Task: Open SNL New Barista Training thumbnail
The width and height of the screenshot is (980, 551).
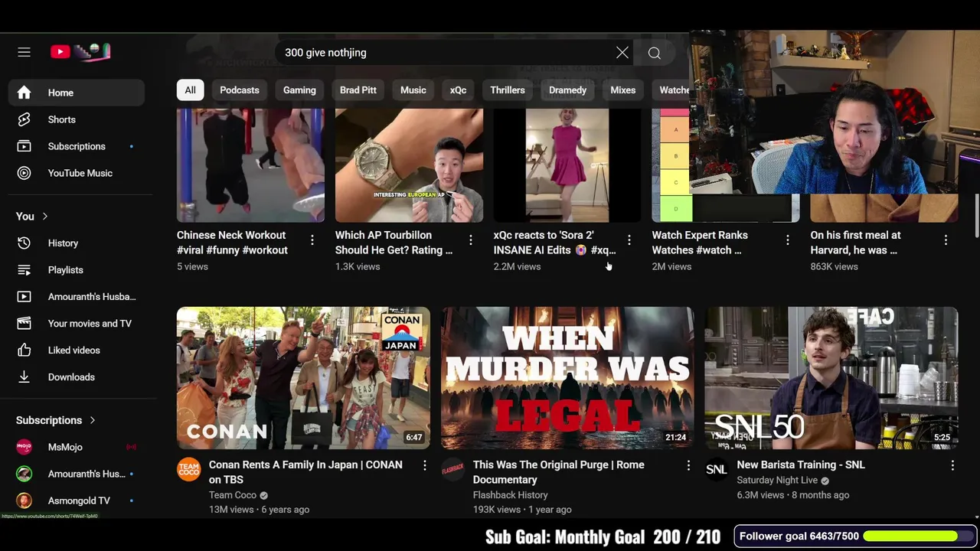Action: pyautogui.click(x=831, y=378)
